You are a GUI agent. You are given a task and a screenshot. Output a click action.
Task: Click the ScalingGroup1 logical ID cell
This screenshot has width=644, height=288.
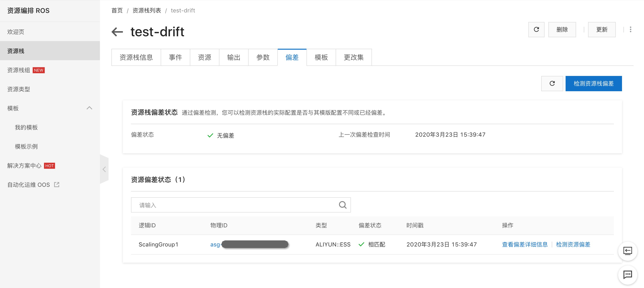(158, 244)
